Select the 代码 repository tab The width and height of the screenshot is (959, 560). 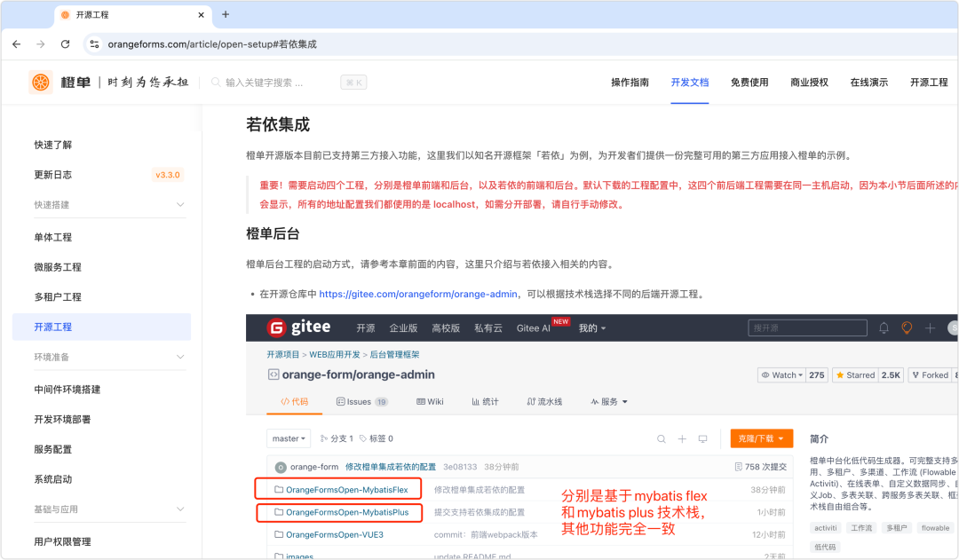pos(294,402)
